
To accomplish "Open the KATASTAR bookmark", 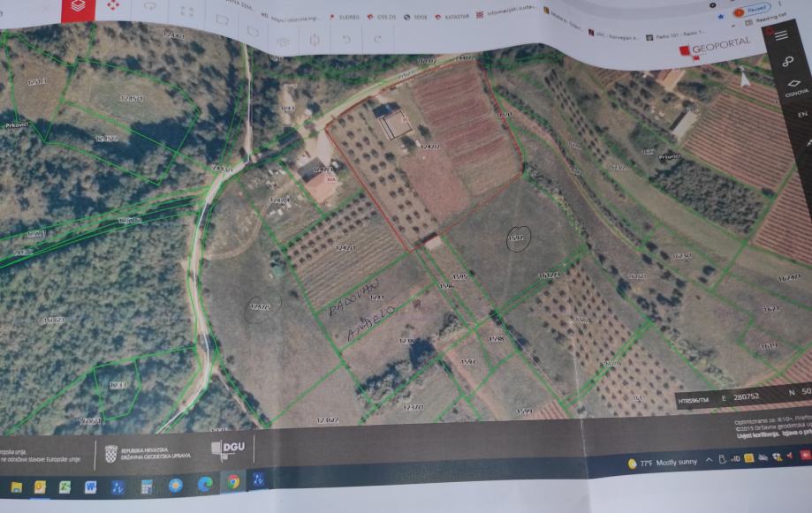I will (x=452, y=17).
